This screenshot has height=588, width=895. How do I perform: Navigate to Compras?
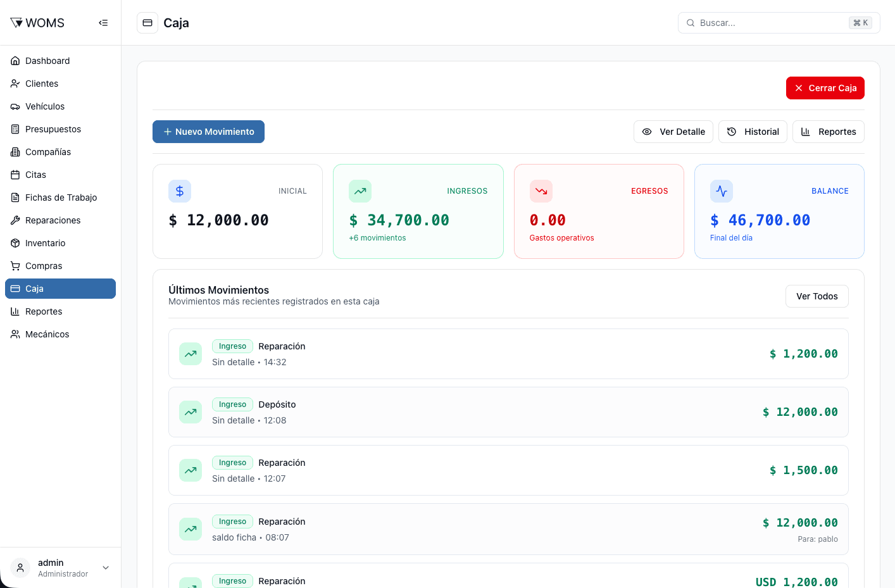60,266
